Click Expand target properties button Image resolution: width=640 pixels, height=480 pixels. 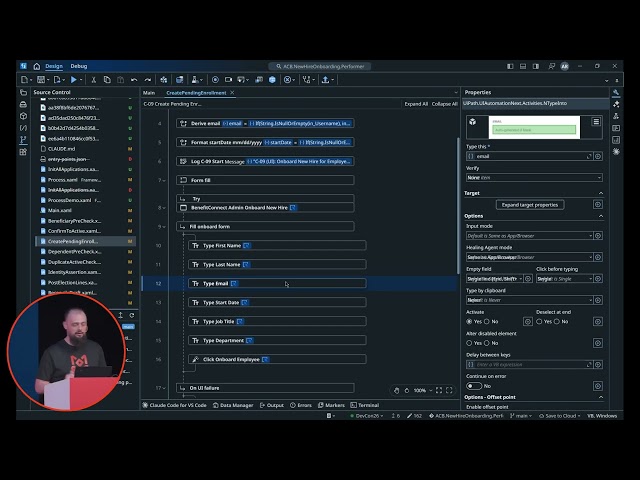pos(530,205)
